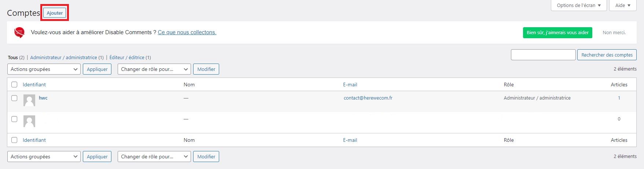Open the top Changer de rôle pour… dropdown
The height and width of the screenshot is (169, 644).
click(x=154, y=69)
